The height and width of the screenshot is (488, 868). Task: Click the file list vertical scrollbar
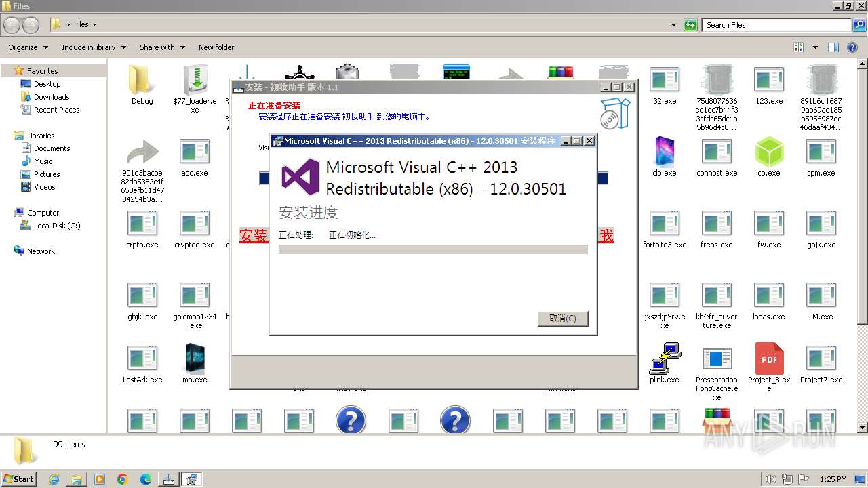pos(863,246)
